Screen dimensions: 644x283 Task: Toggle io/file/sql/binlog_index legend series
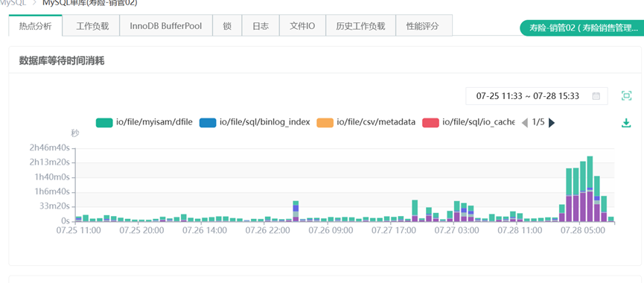coord(254,122)
